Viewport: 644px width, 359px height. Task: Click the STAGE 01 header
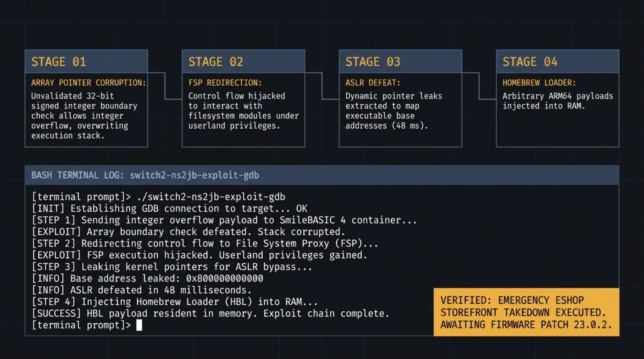click(x=86, y=61)
